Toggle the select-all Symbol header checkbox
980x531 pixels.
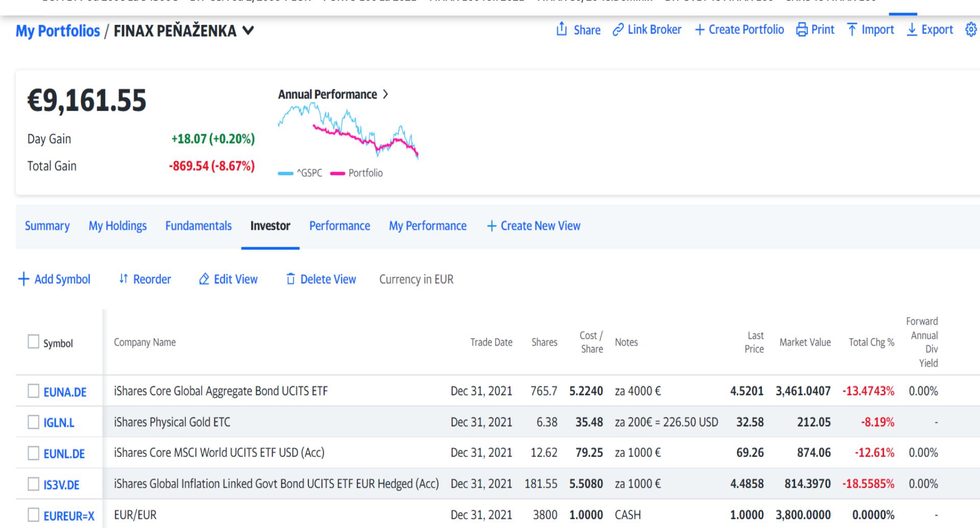coord(33,342)
